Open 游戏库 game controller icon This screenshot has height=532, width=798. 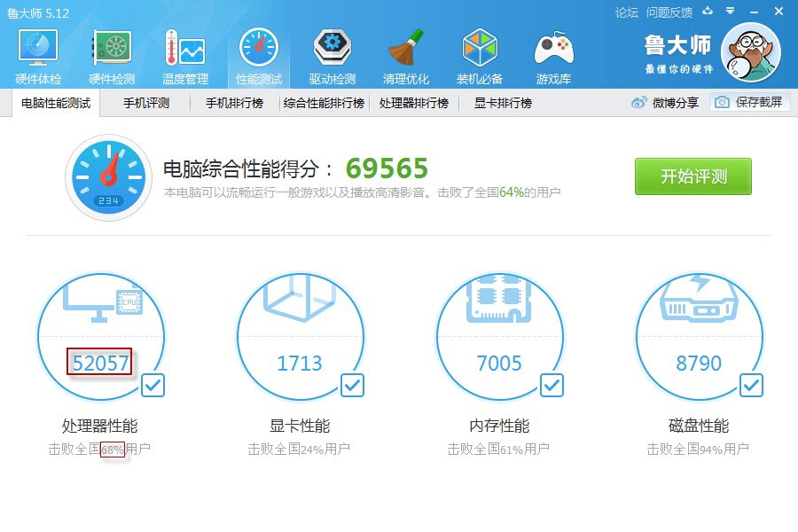click(x=553, y=47)
